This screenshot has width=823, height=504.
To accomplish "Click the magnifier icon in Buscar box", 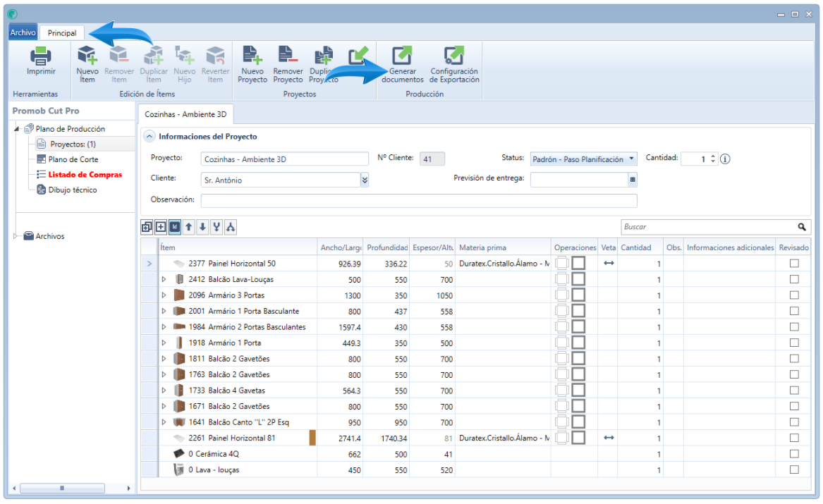I will 802,227.
